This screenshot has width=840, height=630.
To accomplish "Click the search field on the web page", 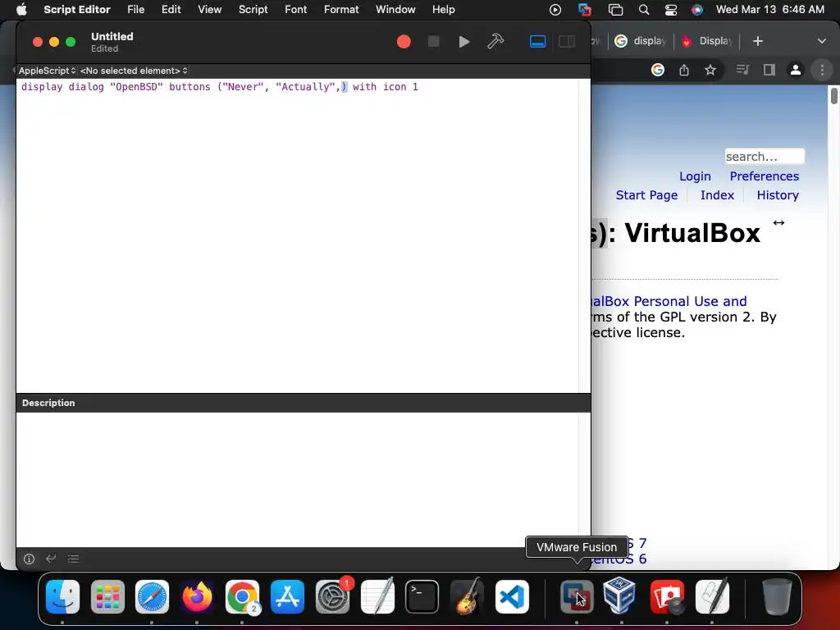I will tap(765, 157).
